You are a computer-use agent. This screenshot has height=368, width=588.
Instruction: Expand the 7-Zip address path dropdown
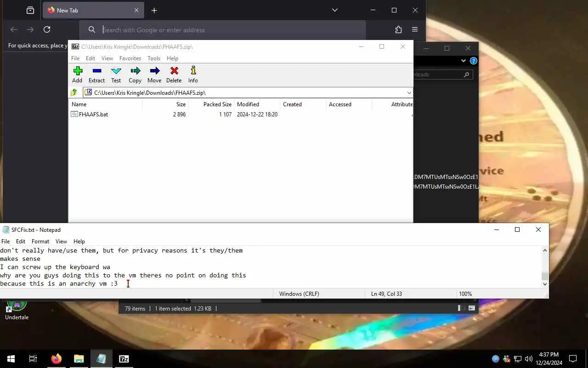click(409, 92)
